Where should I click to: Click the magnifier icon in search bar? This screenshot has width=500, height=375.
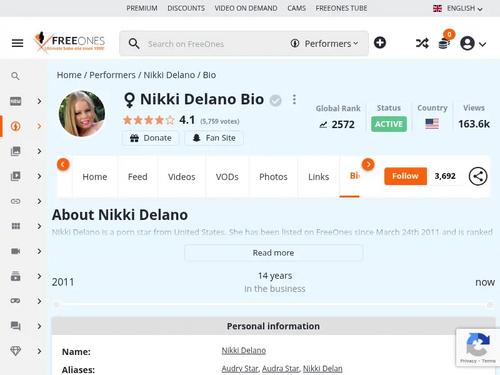pos(134,44)
